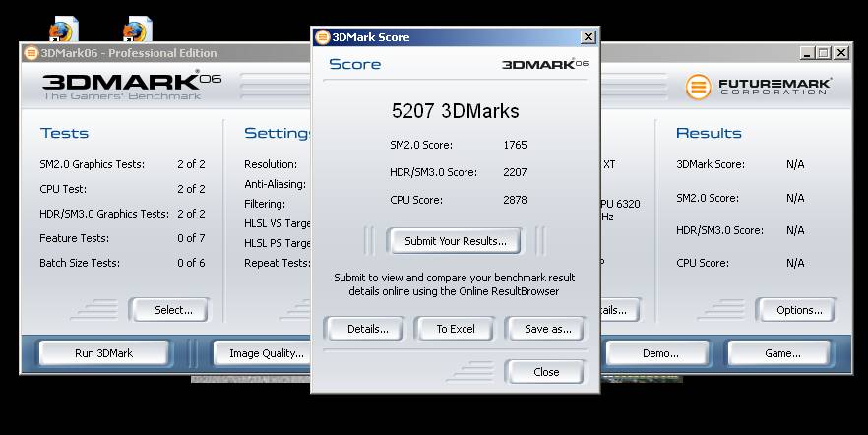Click the Save as... button
The height and width of the screenshot is (435, 868).
click(x=545, y=329)
